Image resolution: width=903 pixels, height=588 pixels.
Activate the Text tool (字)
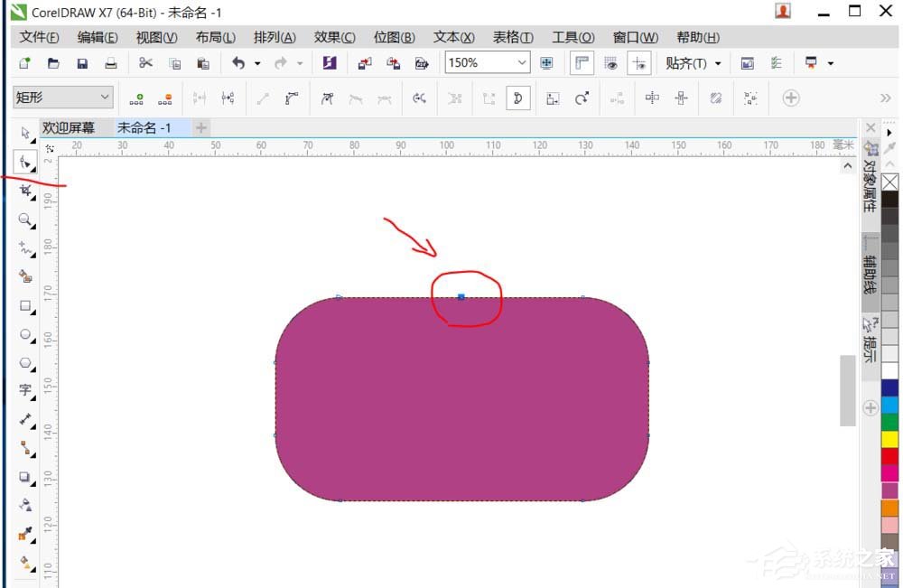point(25,390)
